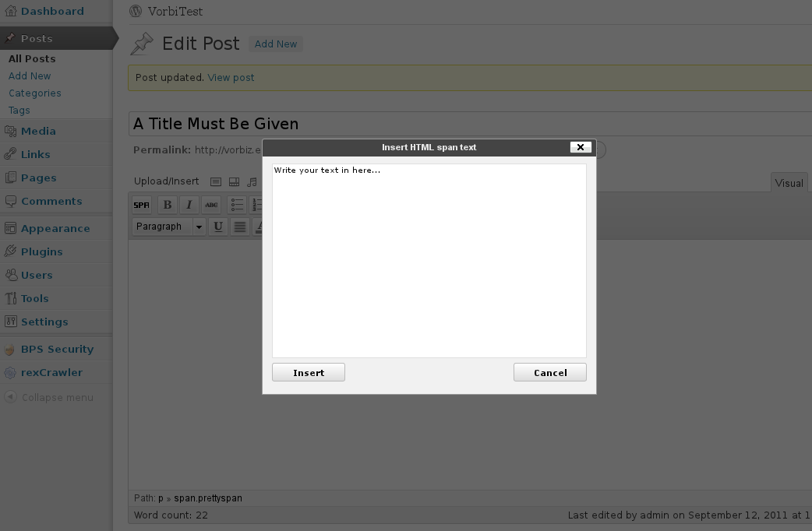Viewport: 812px width, 531px height.
Task: Cancel the Insert HTML span dialog
Action: (x=550, y=373)
